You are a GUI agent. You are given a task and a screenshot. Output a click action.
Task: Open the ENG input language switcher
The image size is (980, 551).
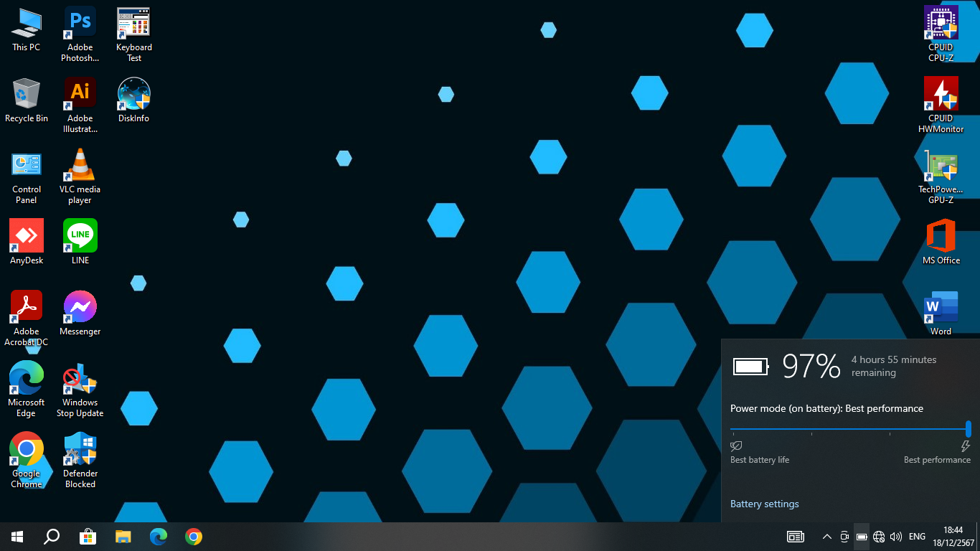click(x=917, y=537)
